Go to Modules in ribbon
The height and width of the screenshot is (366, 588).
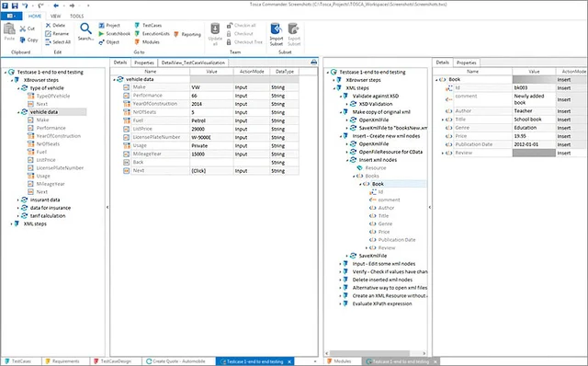[x=137, y=42]
